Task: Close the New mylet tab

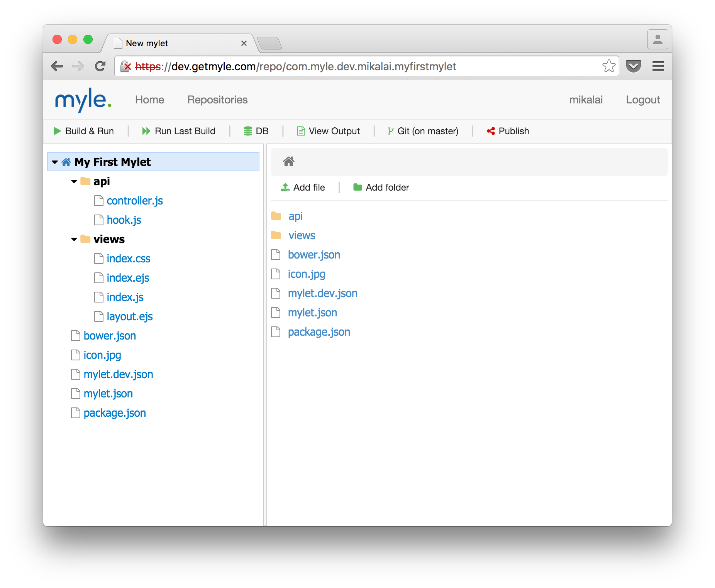Action: pyautogui.click(x=244, y=43)
